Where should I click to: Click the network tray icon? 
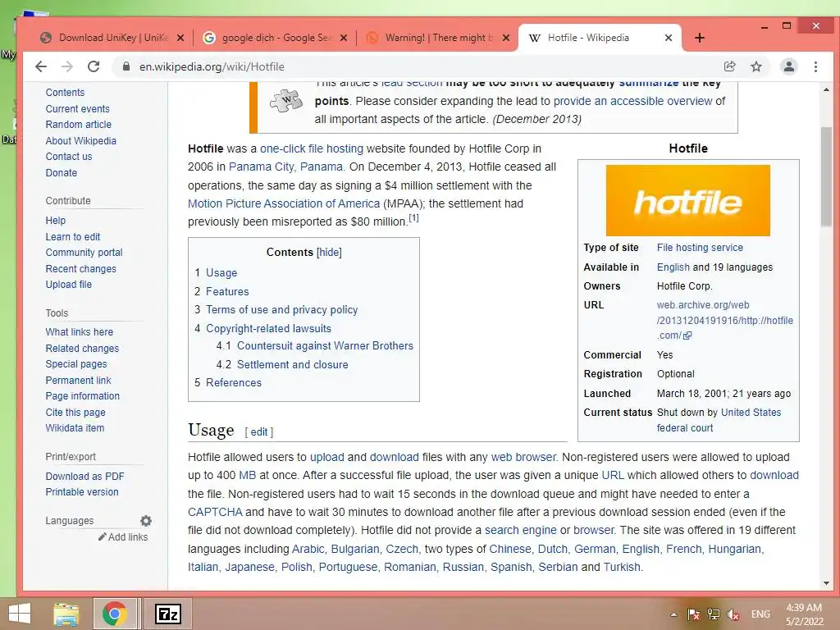[x=713, y=614]
